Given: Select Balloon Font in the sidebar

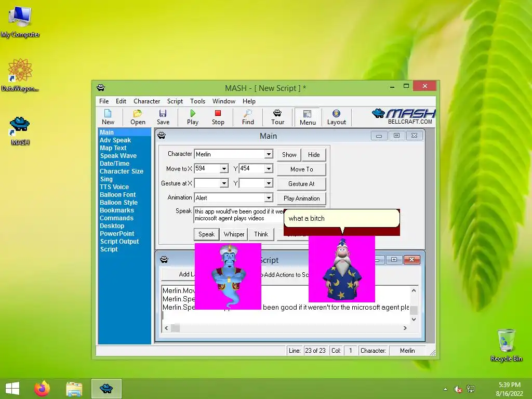Looking at the screenshot, I should coord(118,195).
